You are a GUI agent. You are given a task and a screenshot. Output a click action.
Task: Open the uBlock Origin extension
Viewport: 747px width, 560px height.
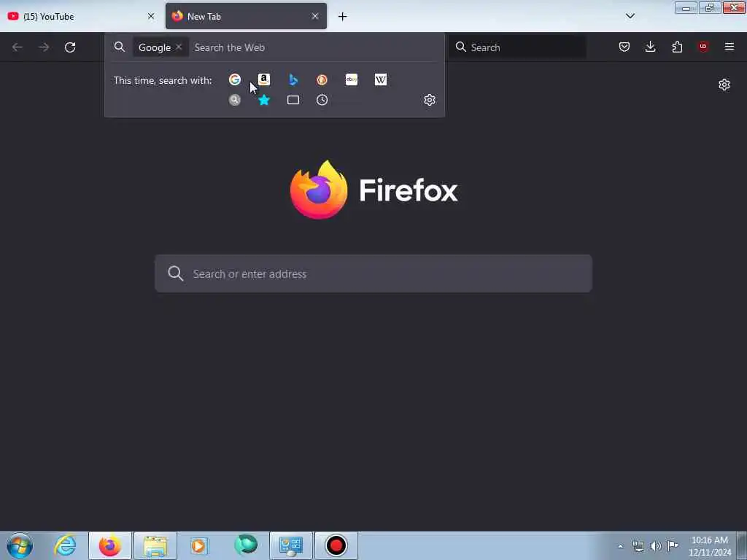point(703,47)
